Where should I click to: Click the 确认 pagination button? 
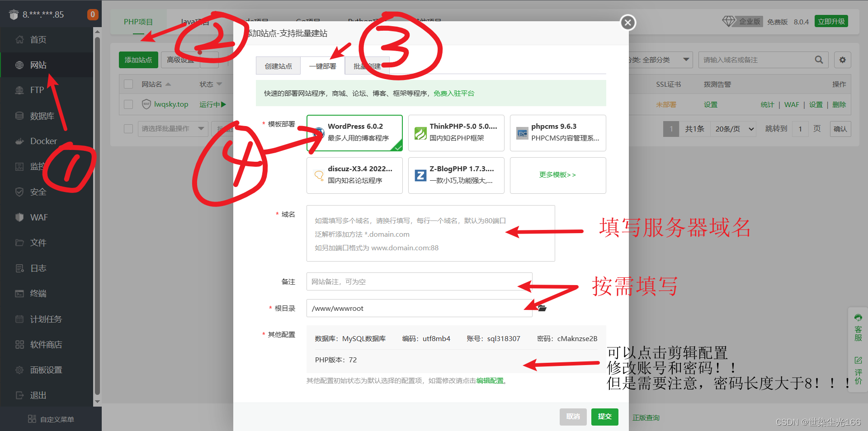(840, 129)
